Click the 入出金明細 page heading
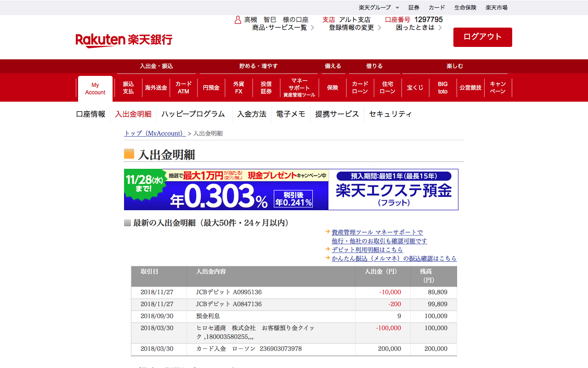 pyautogui.click(x=166, y=155)
